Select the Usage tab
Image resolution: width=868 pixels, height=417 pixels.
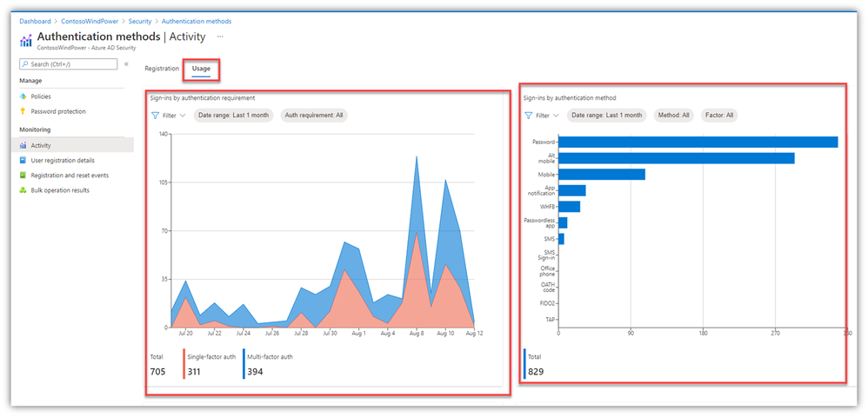(201, 69)
